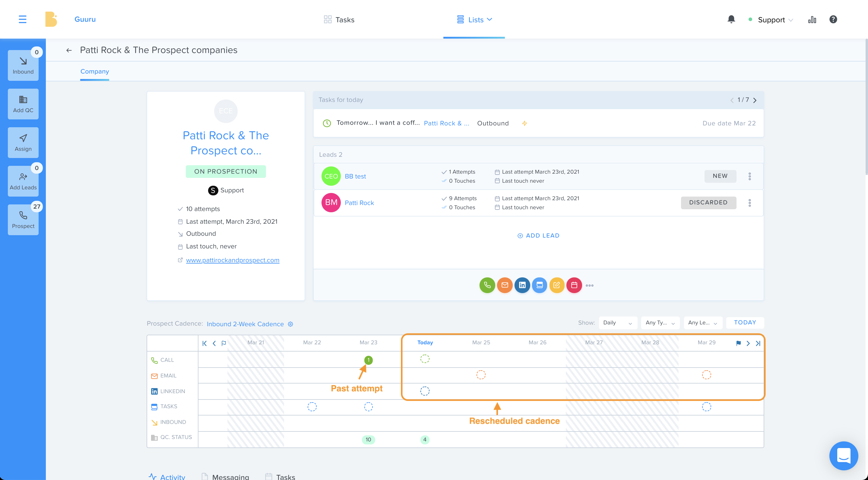Screen dimensions: 868x480
Task: Click the LinkedIn action button
Action: click(x=522, y=285)
